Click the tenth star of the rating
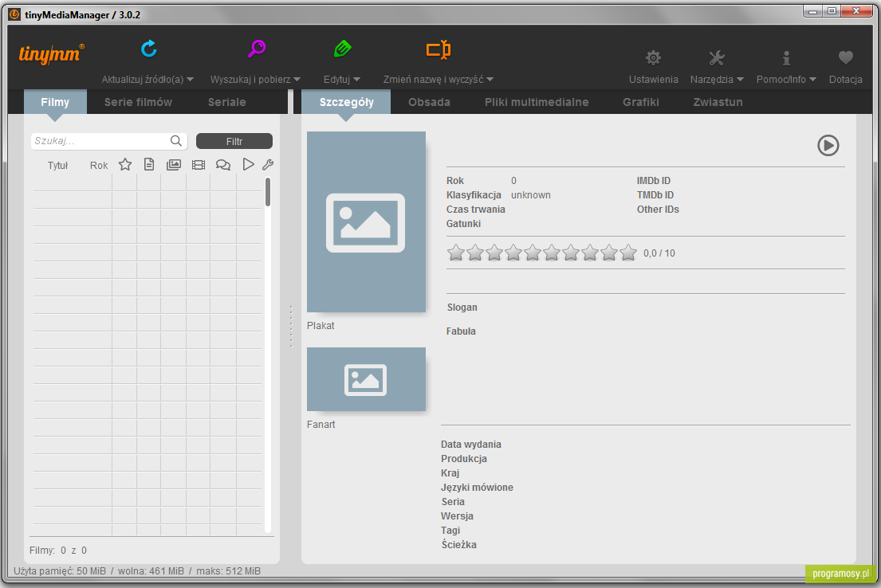Viewport: 881px width, 588px height. pos(628,253)
